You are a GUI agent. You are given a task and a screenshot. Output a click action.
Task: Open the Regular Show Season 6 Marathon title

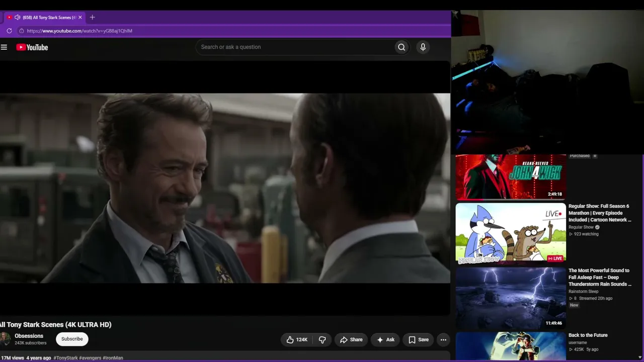tap(600, 213)
